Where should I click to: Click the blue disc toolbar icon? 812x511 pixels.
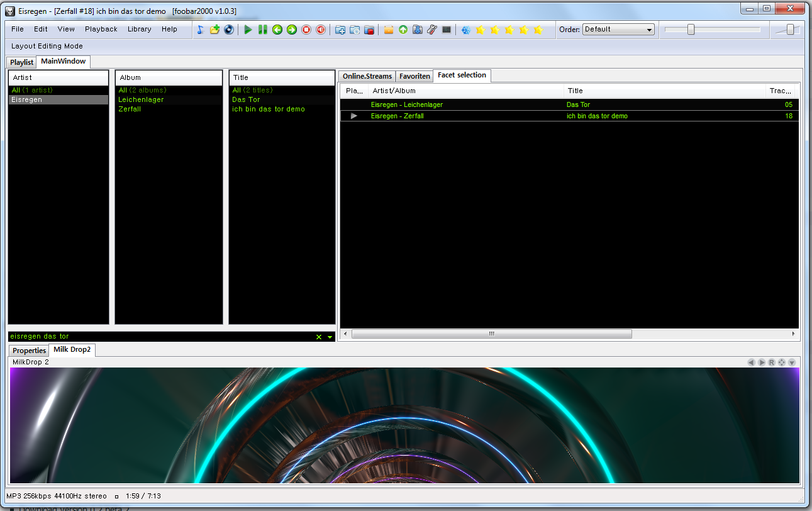pyautogui.click(x=229, y=30)
